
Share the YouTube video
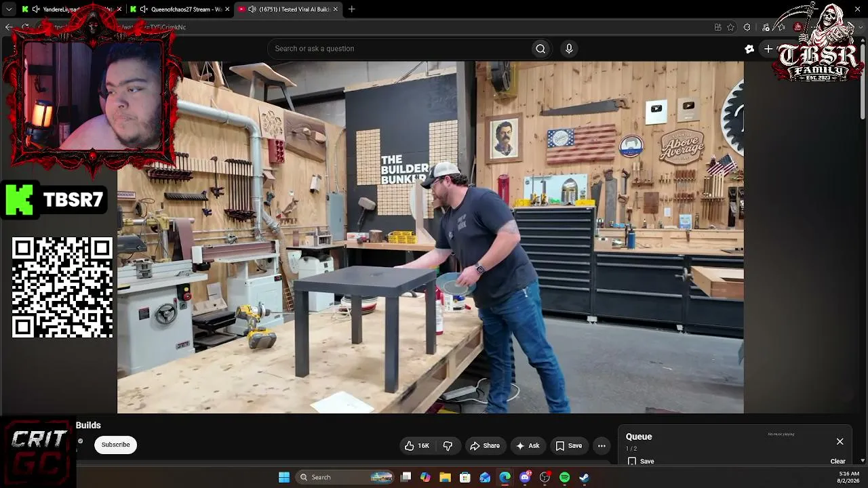coord(485,445)
